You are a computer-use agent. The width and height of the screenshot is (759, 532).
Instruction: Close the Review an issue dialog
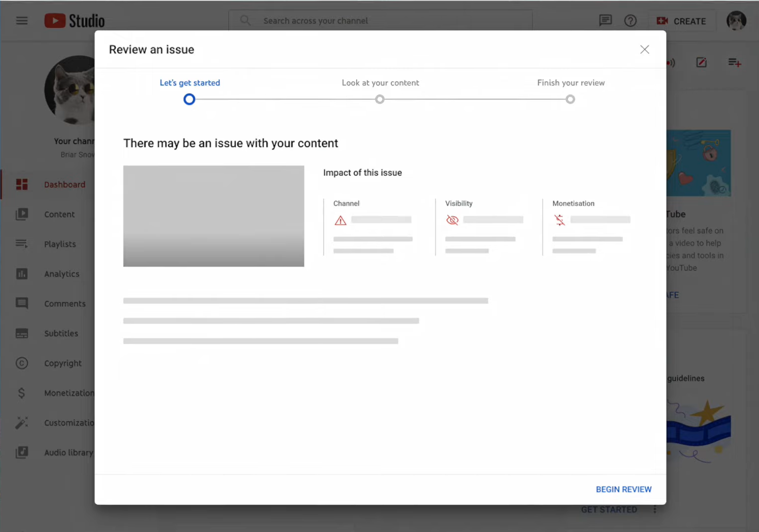[x=644, y=49]
